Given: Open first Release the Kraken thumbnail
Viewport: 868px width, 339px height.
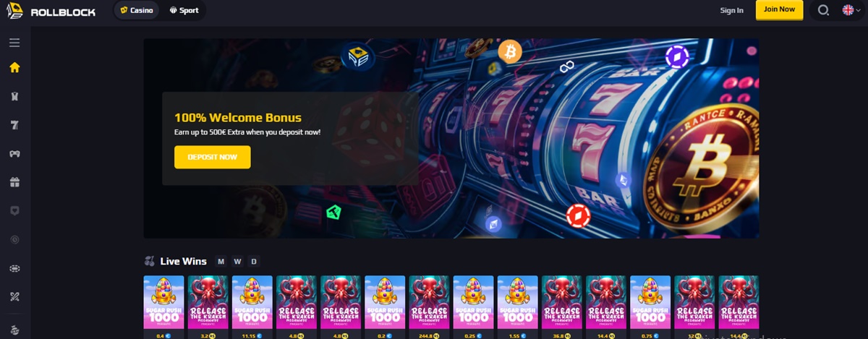Looking at the screenshot, I should [x=208, y=302].
